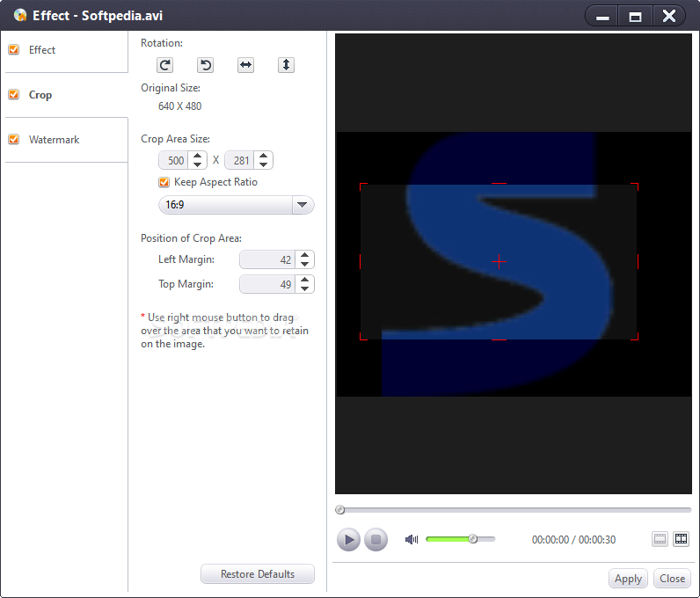Click the red crop center crosshair

click(x=499, y=262)
